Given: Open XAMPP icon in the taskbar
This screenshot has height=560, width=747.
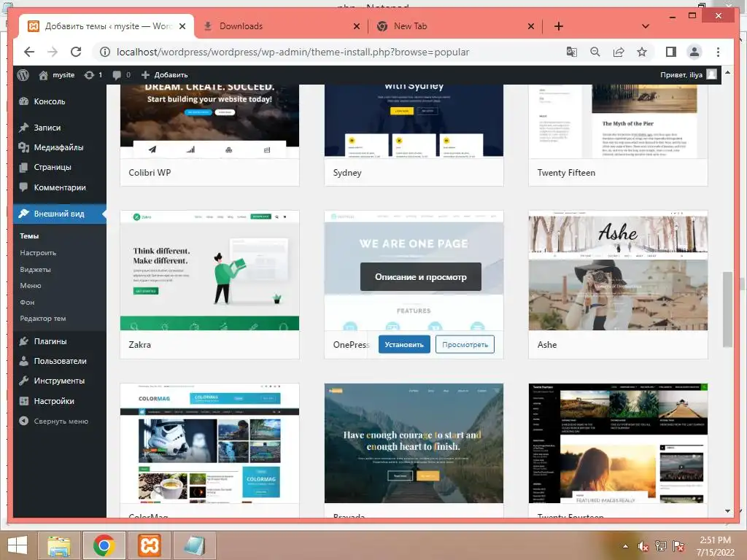Looking at the screenshot, I should pyautogui.click(x=150, y=545).
